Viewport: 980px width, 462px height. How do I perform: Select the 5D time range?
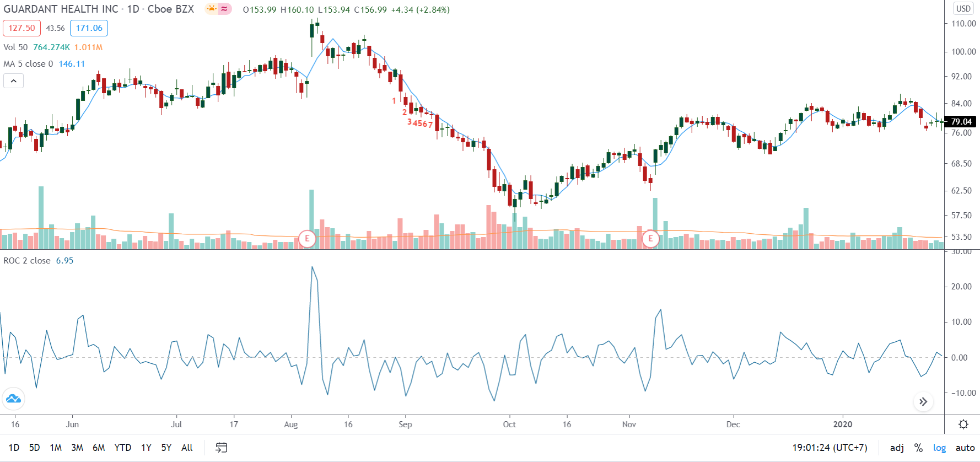point(34,448)
